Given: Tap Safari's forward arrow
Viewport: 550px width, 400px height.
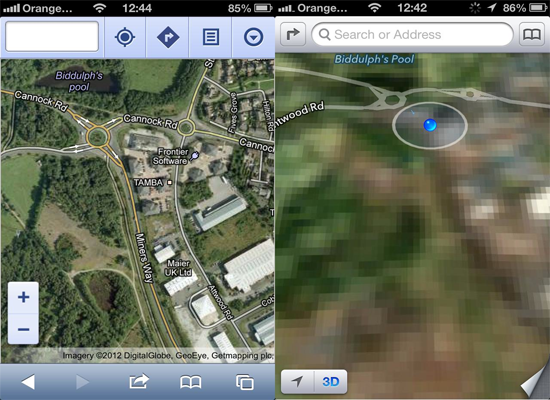Looking at the screenshot, I should pyautogui.click(x=82, y=382).
